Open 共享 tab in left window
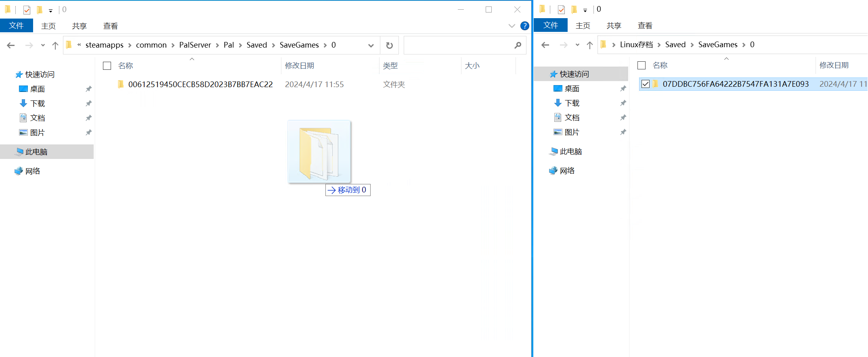 (80, 26)
